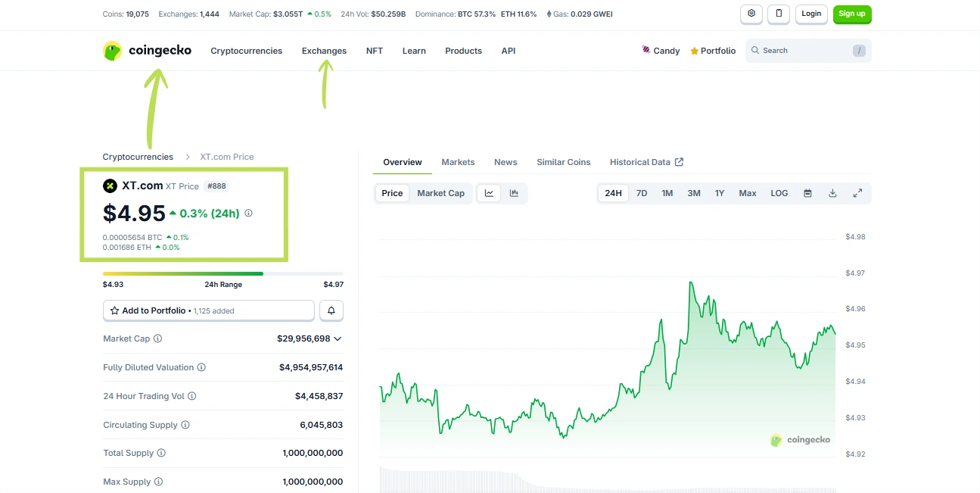Switch to the Markets tab

click(459, 162)
